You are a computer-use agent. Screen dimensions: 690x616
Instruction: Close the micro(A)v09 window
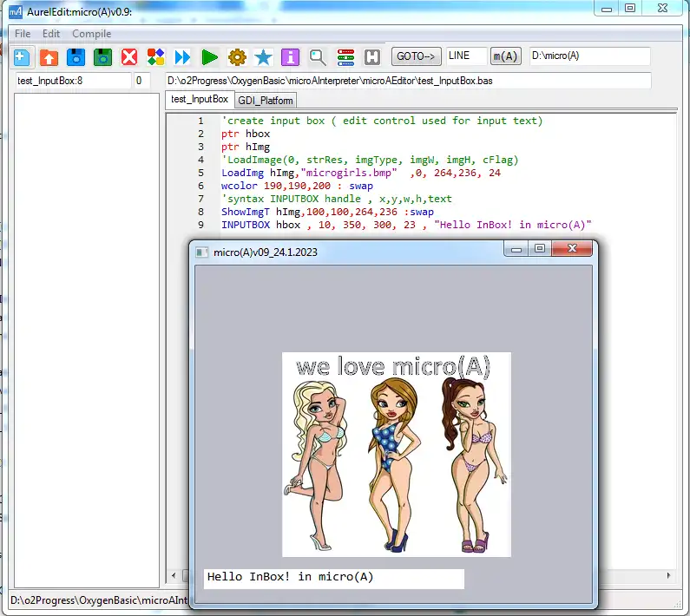coord(572,249)
